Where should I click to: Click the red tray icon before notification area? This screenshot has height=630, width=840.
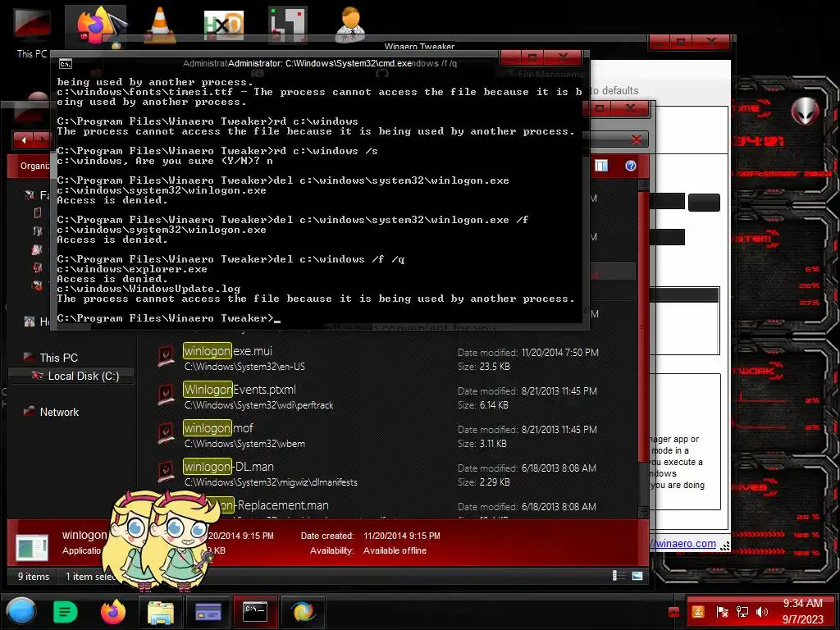674,612
